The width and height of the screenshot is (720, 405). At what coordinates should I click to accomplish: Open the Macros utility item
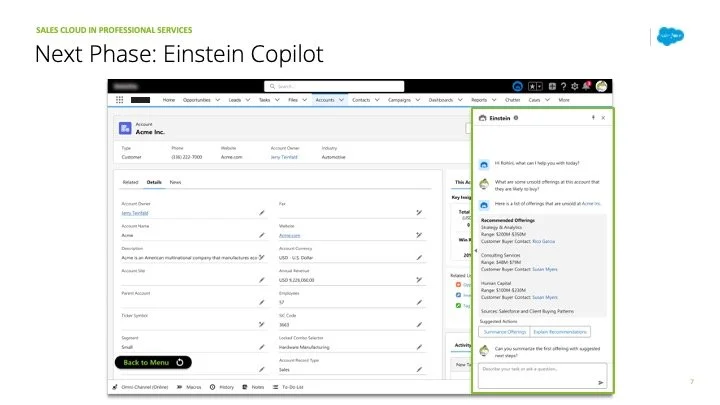click(189, 387)
